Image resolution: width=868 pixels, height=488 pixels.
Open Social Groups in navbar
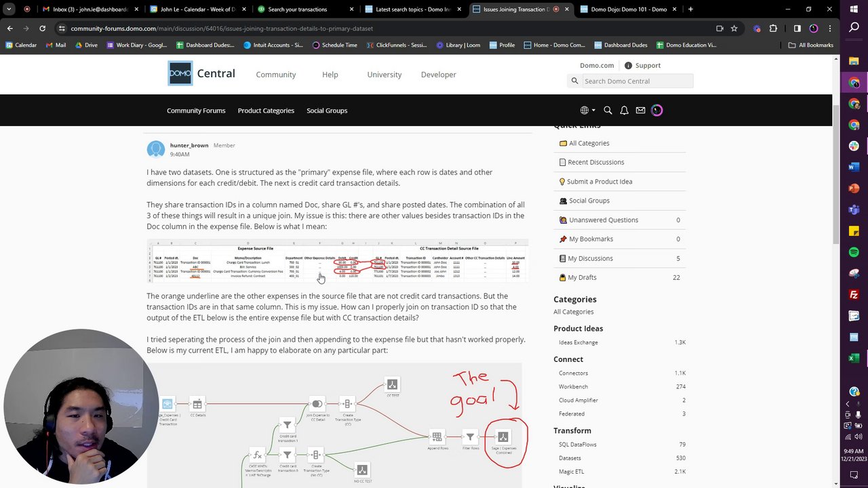327,110
